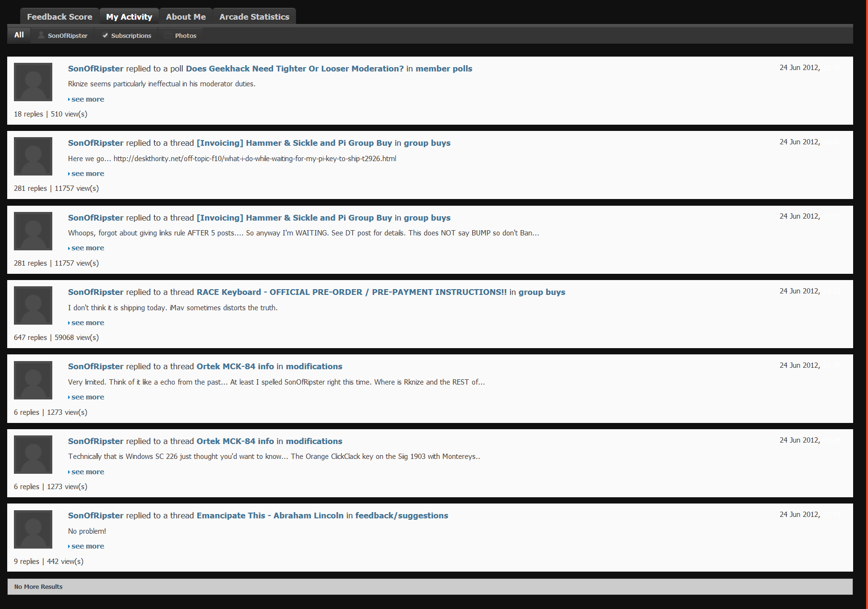Screen dimensions: 868x609
Task: Switch to the About Me tab
Action: 186,17
